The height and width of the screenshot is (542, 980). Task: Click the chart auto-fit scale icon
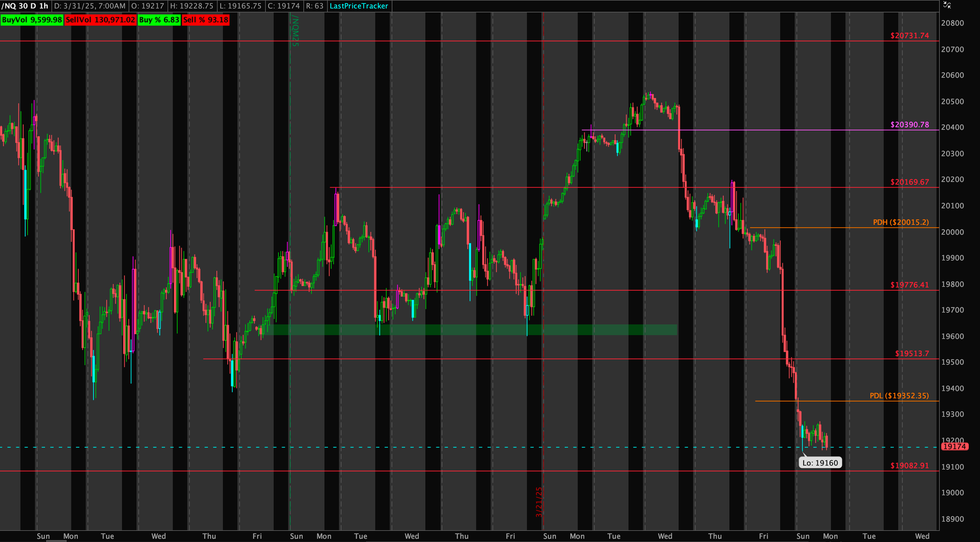(x=947, y=5)
